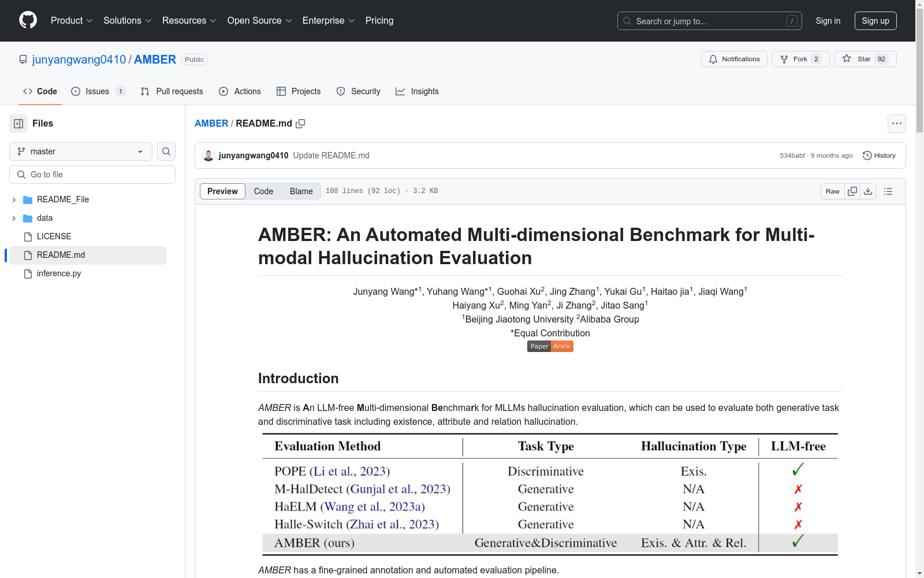Open the document outline icon

tap(888, 191)
